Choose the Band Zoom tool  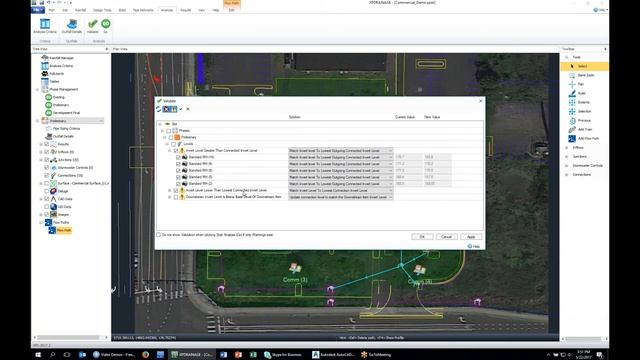(582, 75)
